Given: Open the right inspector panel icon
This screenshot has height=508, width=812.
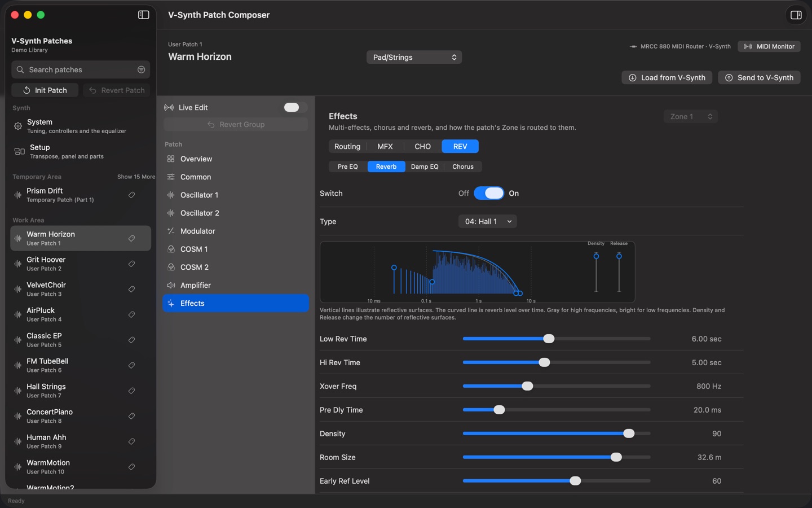Looking at the screenshot, I should pyautogui.click(x=796, y=15).
